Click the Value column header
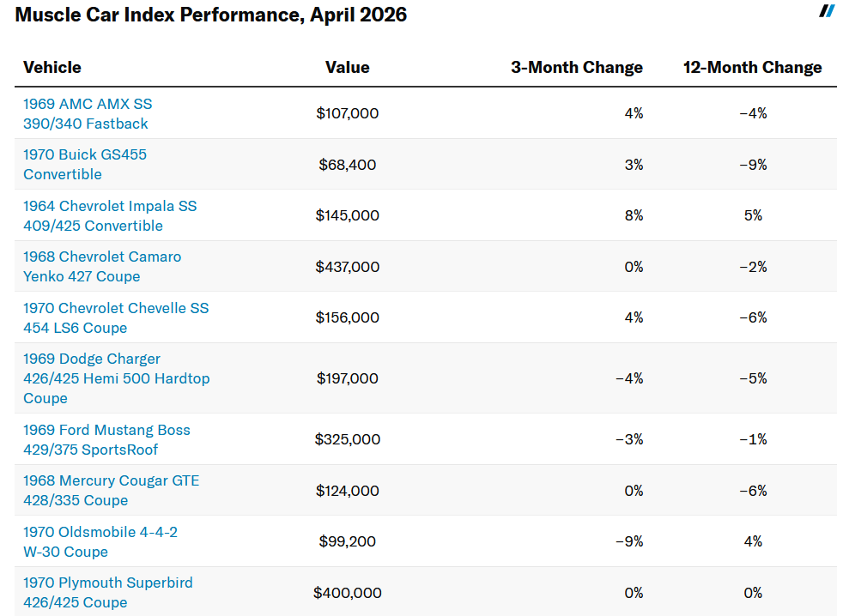Screen dimensions: 843x616 (347, 68)
